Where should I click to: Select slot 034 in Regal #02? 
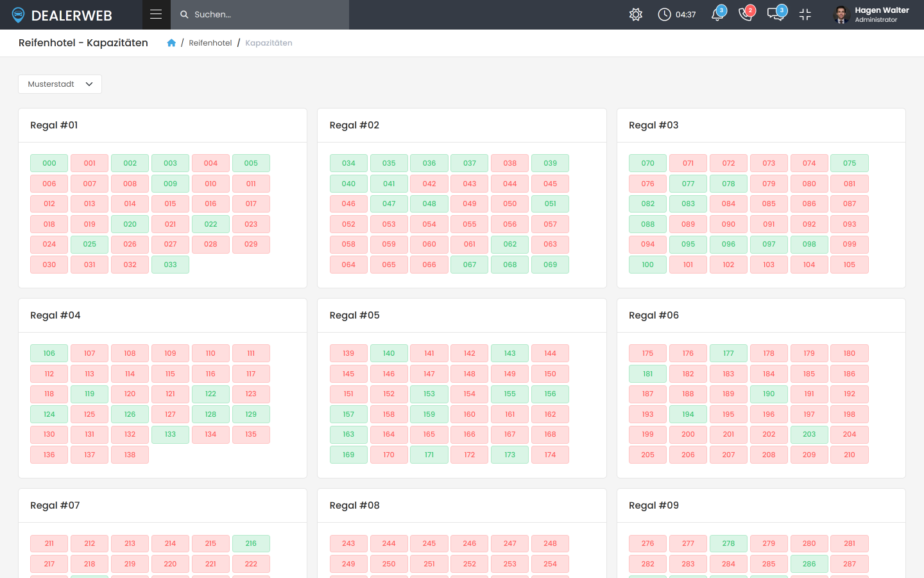coord(348,163)
